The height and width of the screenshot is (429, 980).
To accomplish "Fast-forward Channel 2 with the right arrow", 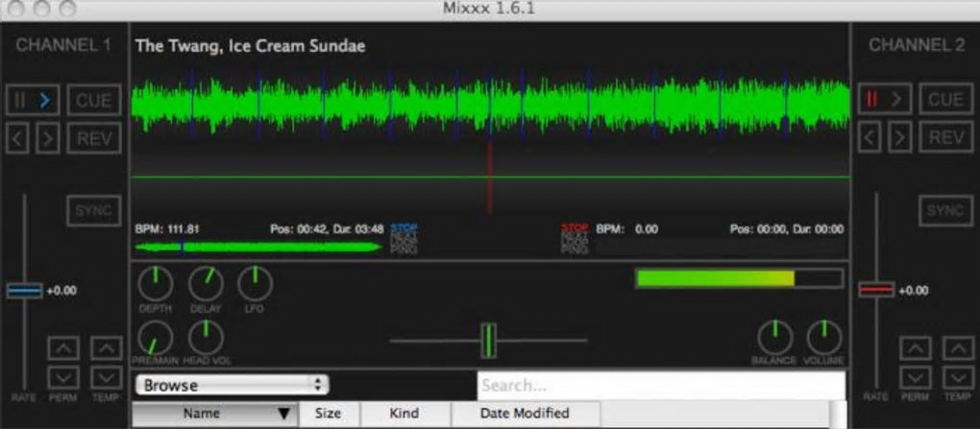I will (x=899, y=137).
